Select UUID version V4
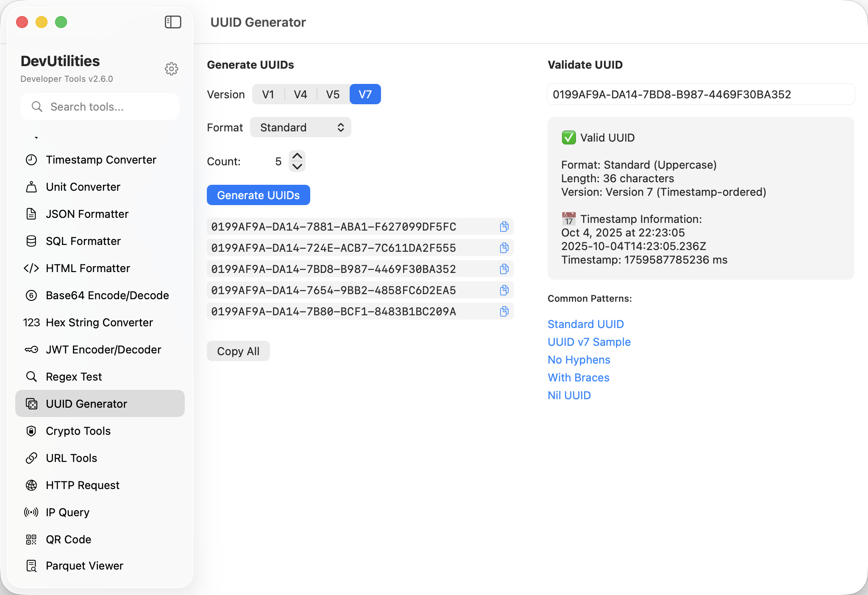Image resolution: width=868 pixels, height=595 pixels. (x=300, y=94)
